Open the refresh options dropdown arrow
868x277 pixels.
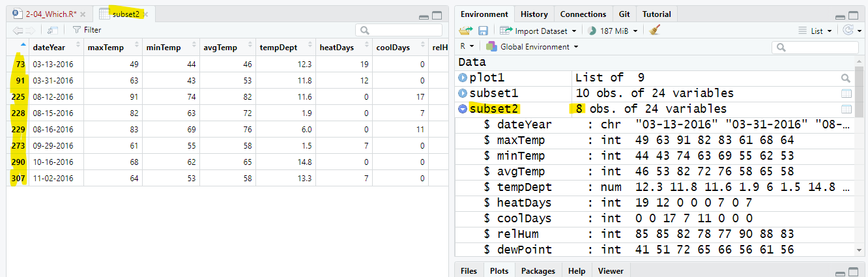pos(858,31)
